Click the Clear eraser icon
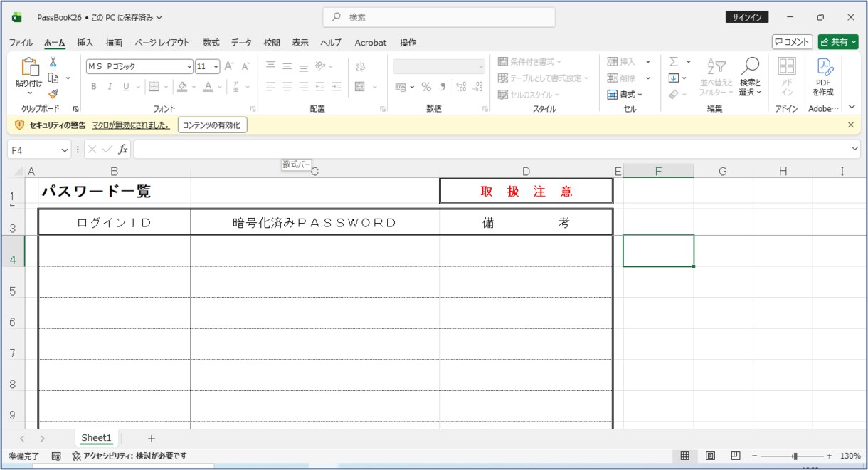This screenshot has width=868, height=470. click(x=674, y=95)
